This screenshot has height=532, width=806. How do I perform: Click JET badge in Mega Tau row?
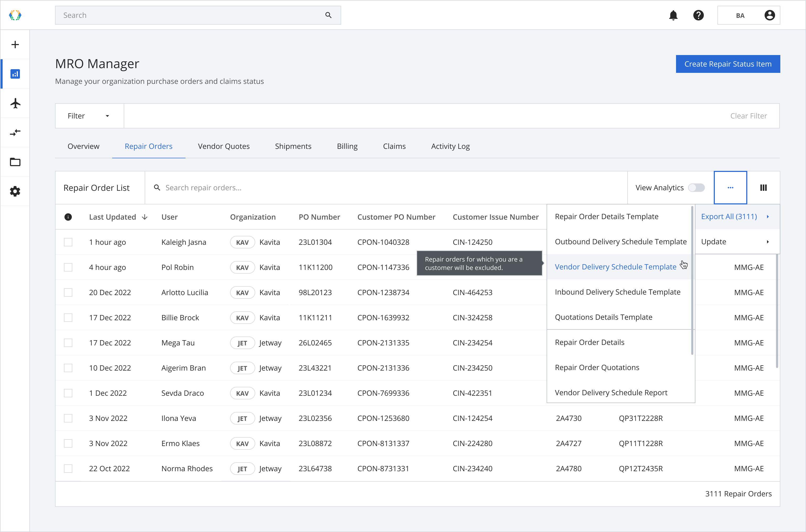pyautogui.click(x=242, y=343)
